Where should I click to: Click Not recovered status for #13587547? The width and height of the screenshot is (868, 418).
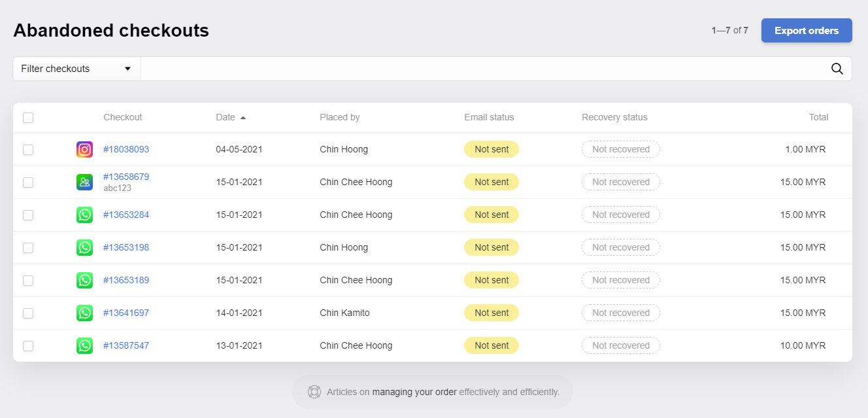click(621, 345)
